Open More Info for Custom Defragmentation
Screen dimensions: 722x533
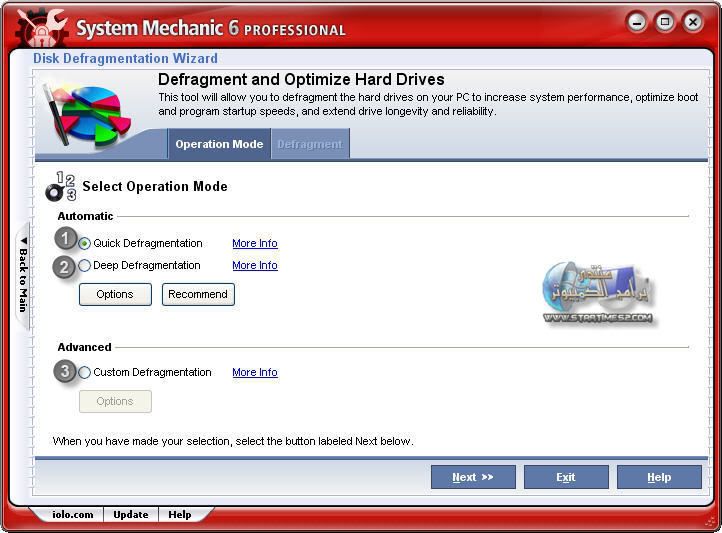(255, 372)
